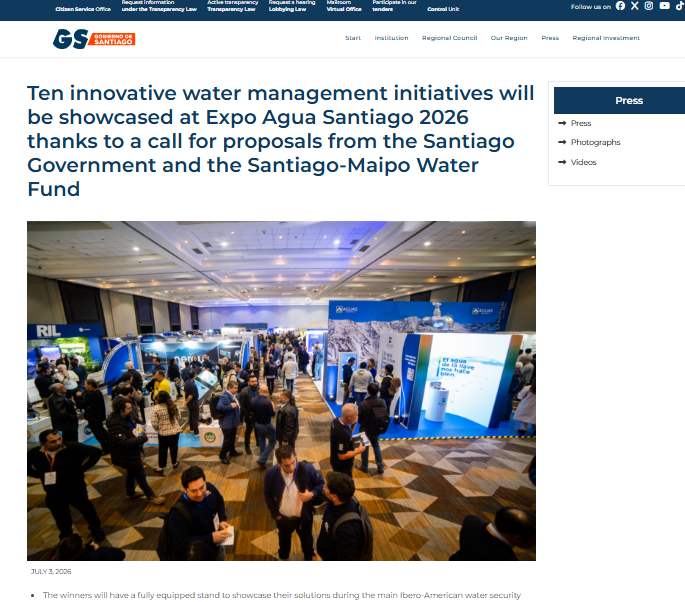Open the Start menu item
Image resolution: width=685 pixels, height=602 pixels.
(x=353, y=38)
